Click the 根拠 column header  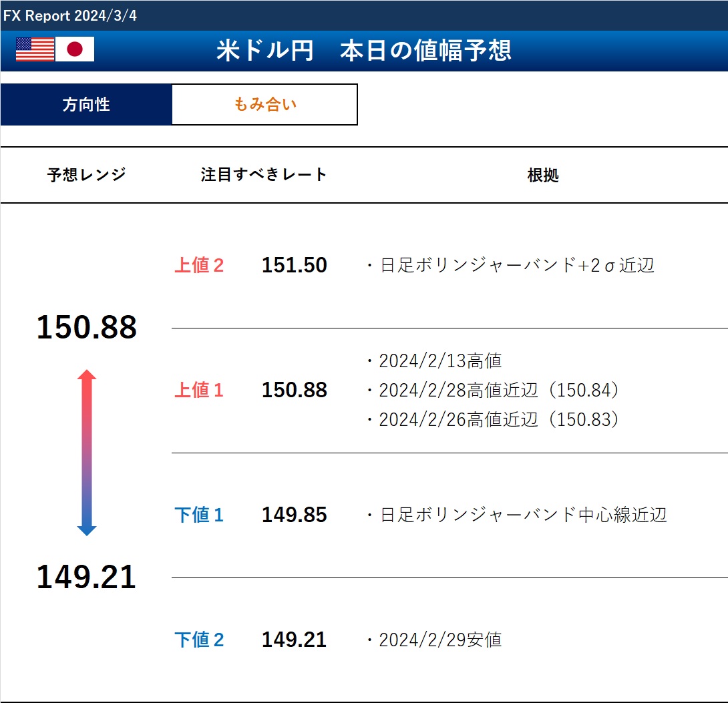(x=542, y=175)
